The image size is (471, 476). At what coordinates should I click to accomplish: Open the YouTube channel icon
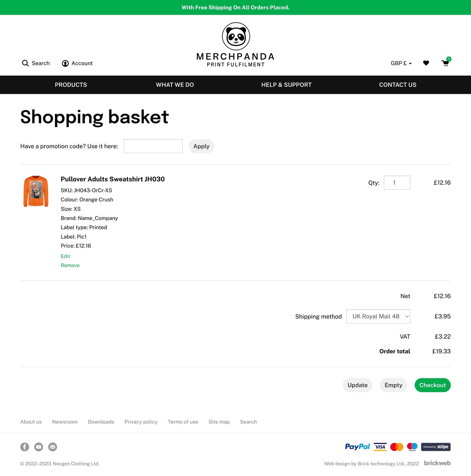point(39,447)
